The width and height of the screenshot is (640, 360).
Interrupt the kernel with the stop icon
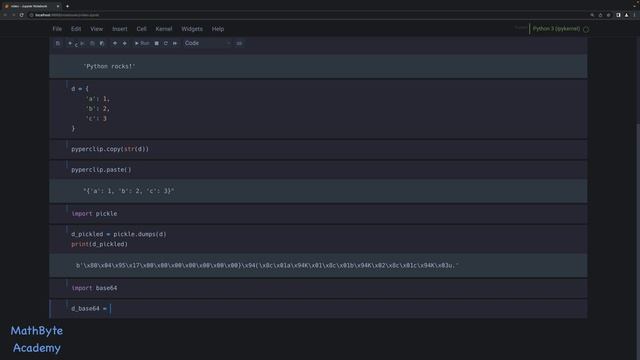(x=156, y=43)
